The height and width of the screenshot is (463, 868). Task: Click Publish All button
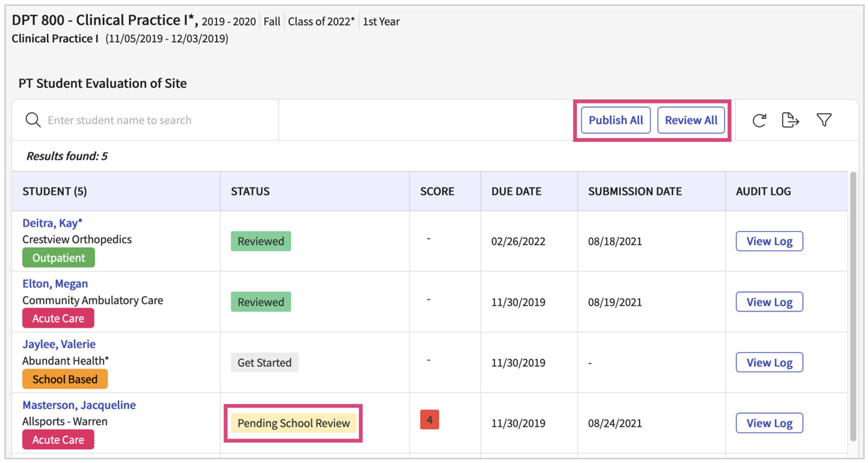[x=615, y=120]
